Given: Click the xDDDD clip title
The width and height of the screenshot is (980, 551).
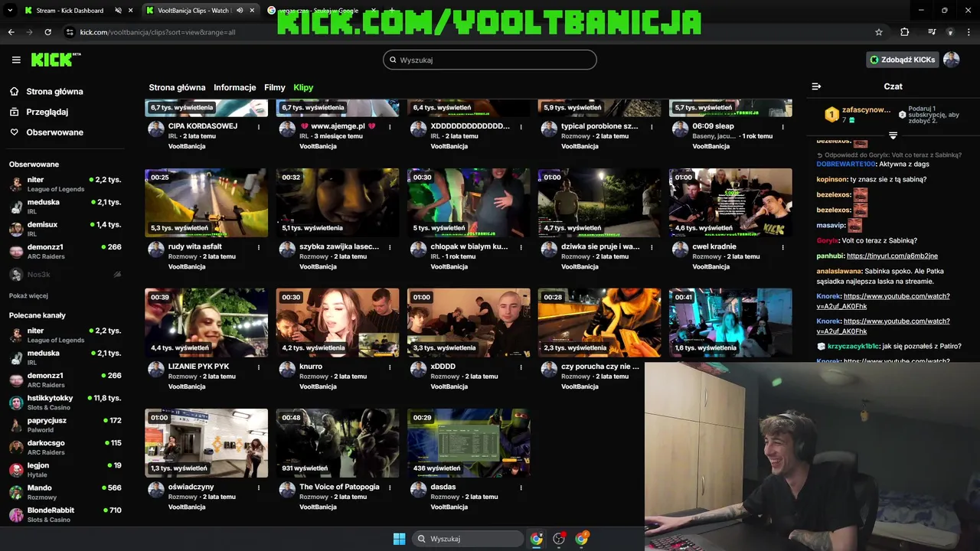Looking at the screenshot, I should (443, 367).
